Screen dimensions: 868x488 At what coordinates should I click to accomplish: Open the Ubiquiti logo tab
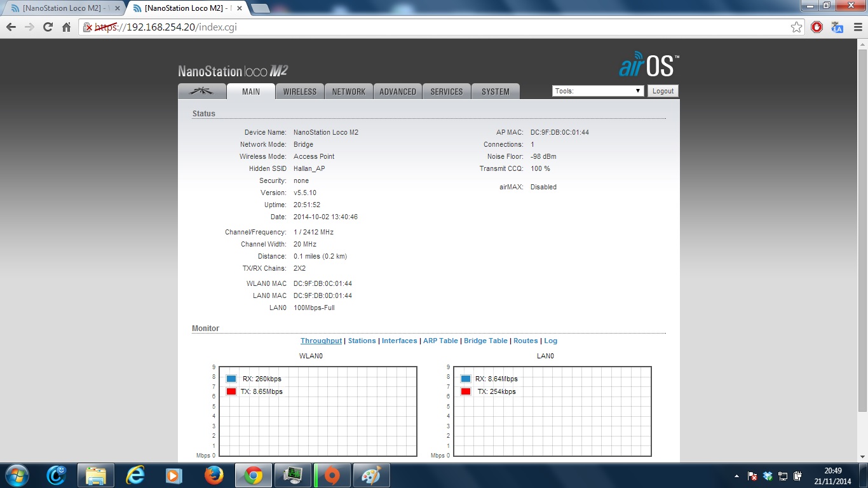point(202,91)
